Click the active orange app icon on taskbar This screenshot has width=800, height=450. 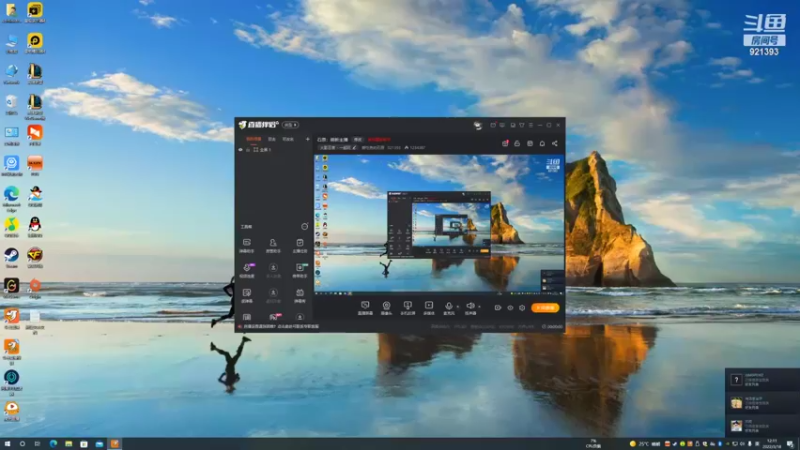point(115,444)
